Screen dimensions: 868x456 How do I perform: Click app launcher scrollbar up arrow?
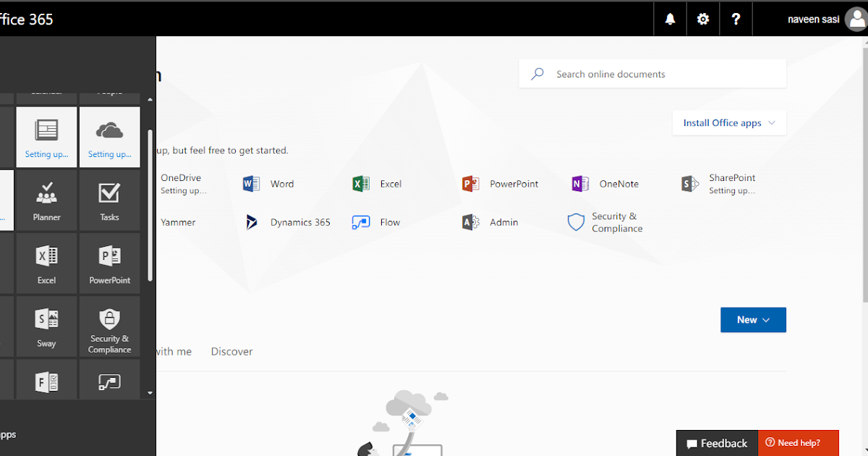pyautogui.click(x=150, y=99)
